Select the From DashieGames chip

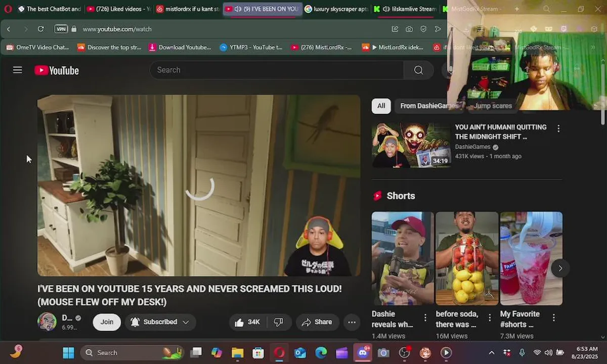click(x=429, y=106)
